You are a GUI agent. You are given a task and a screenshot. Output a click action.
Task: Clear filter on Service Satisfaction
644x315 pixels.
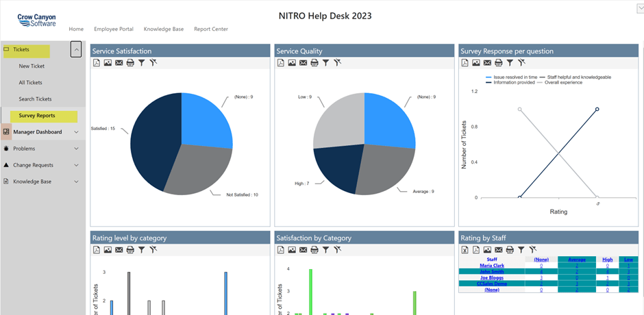click(x=153, y=62)
